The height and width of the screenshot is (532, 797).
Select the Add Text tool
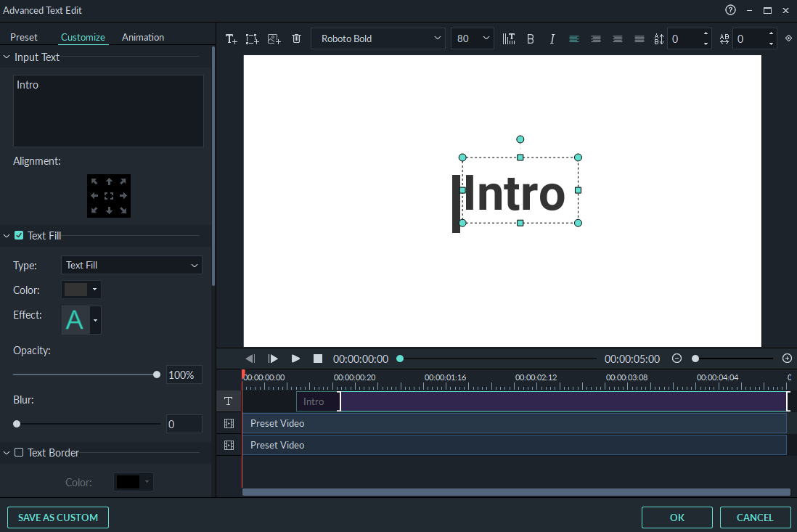coord(231,38)
